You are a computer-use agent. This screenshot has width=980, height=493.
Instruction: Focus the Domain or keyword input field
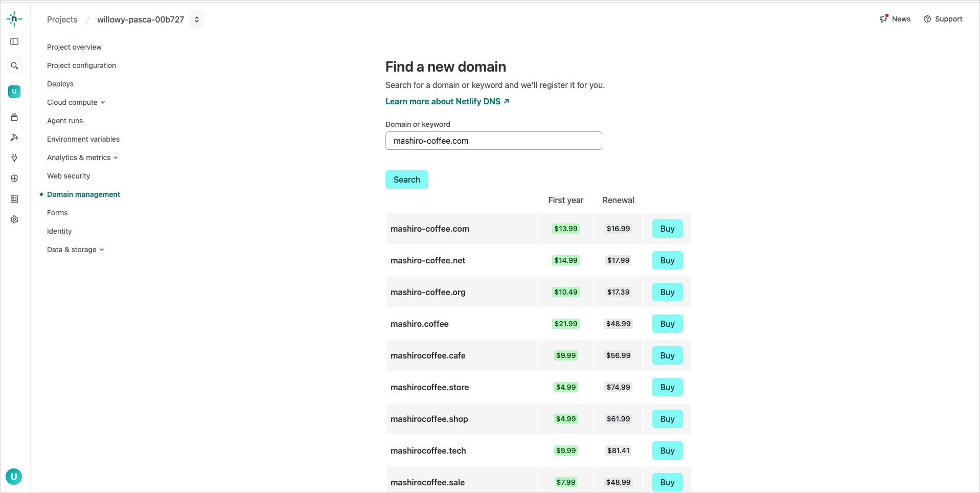coord(493,141)
